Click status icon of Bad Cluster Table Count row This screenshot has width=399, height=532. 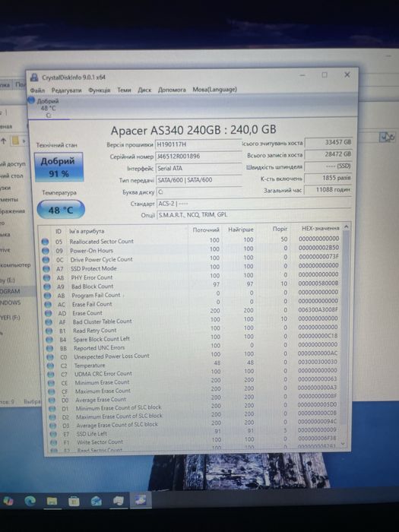point(49,322)
